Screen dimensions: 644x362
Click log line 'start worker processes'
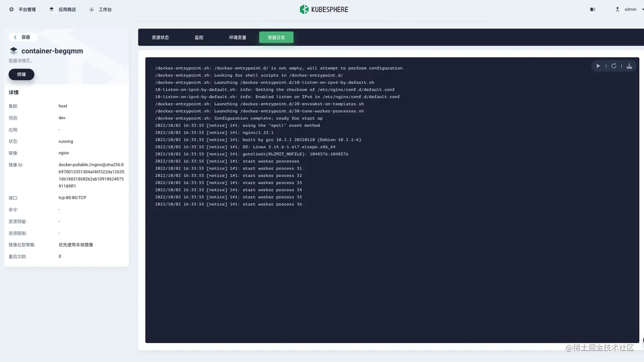coord(227,161)
